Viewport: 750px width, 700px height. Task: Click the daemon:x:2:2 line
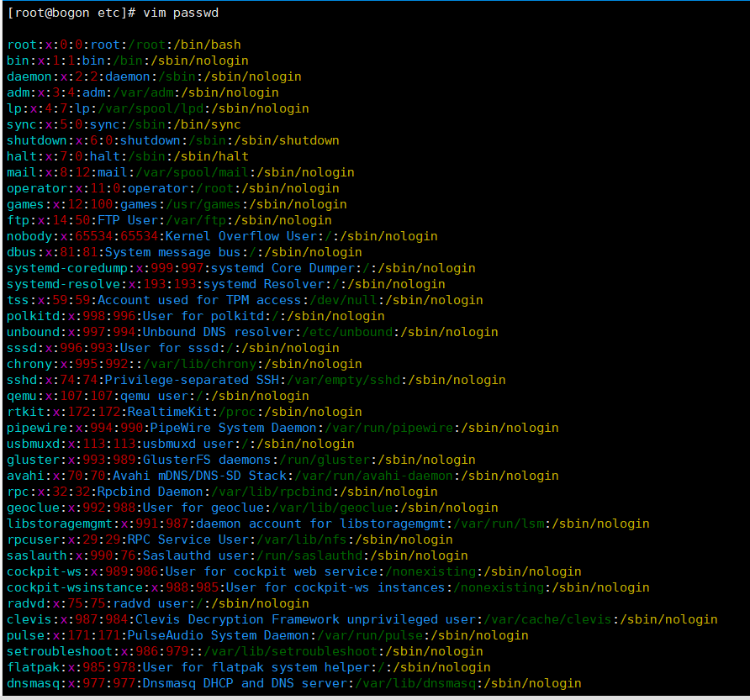[x=154, y=76]
